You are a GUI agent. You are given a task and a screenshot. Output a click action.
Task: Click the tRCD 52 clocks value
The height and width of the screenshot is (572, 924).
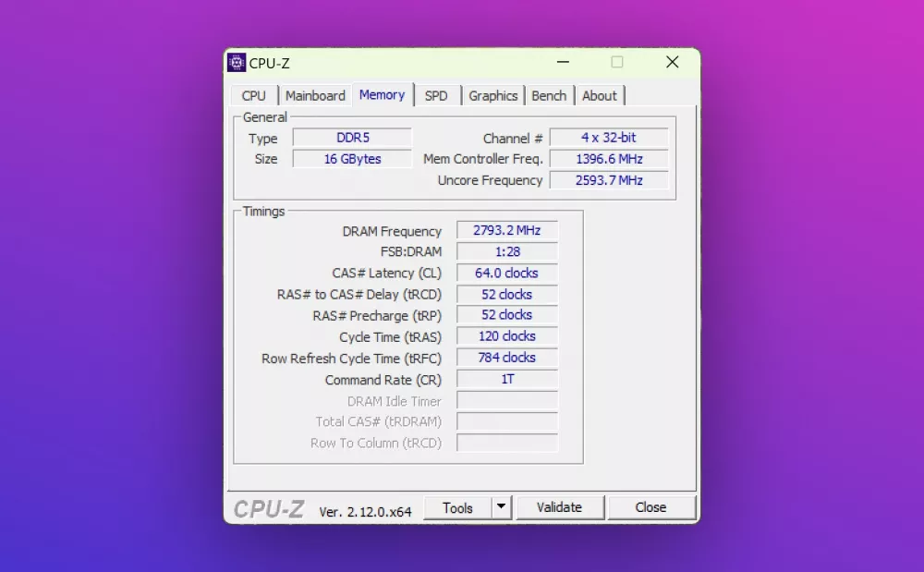[x=506, y=294]
